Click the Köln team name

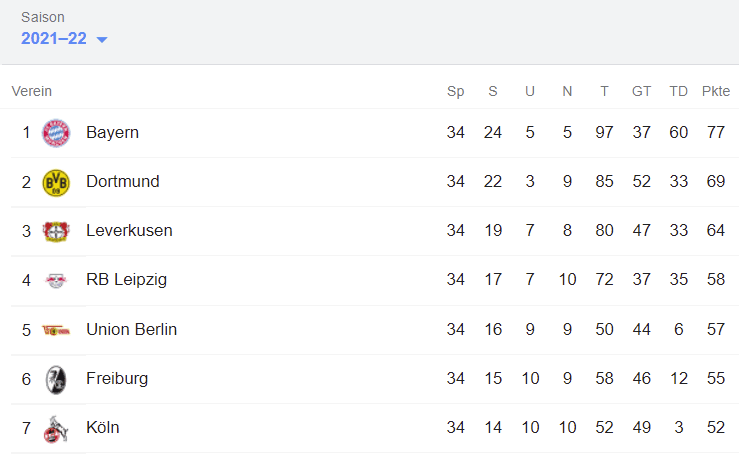[x=103, y=428]
